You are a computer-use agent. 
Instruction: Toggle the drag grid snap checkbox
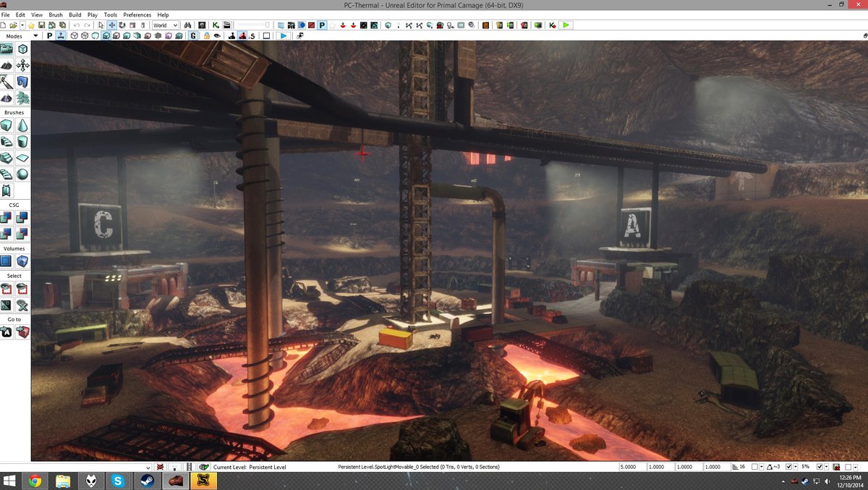[x=754, y=467]
